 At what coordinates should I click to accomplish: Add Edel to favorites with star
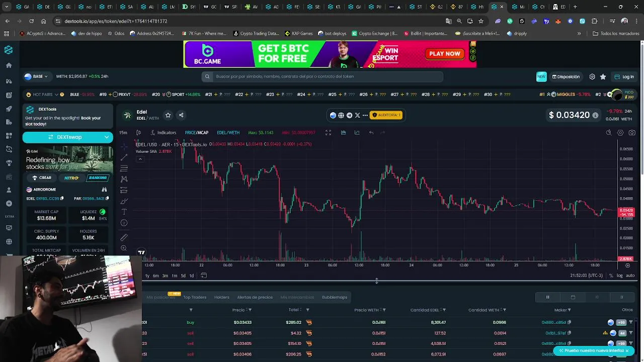pos(168,115)
